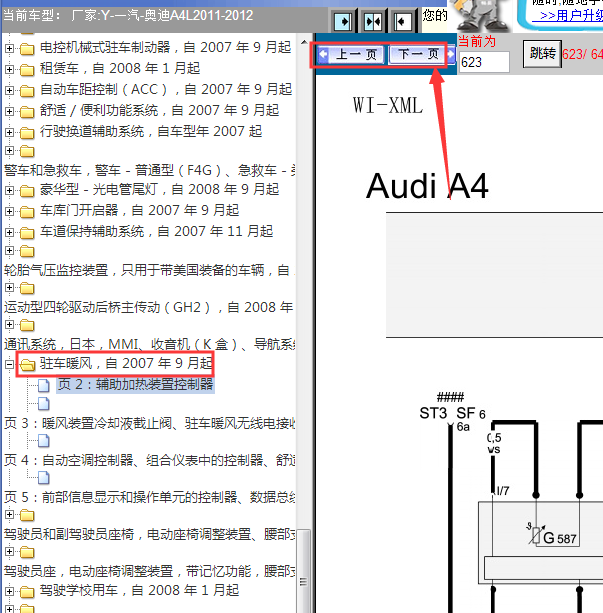Click folder icon of 租赁车
The height and width of the screenshot is (613, 603).
point(27,70)
